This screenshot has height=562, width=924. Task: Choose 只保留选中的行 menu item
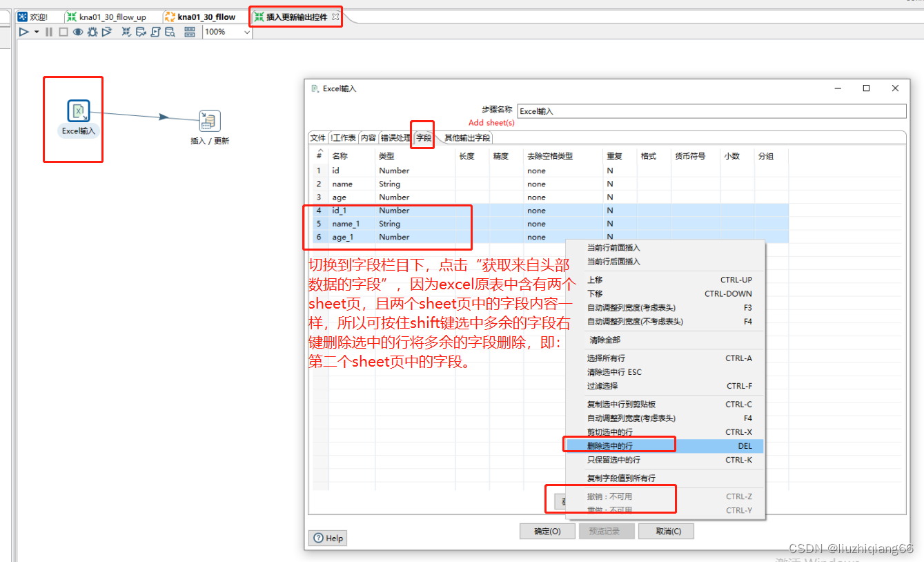point(665,460)
